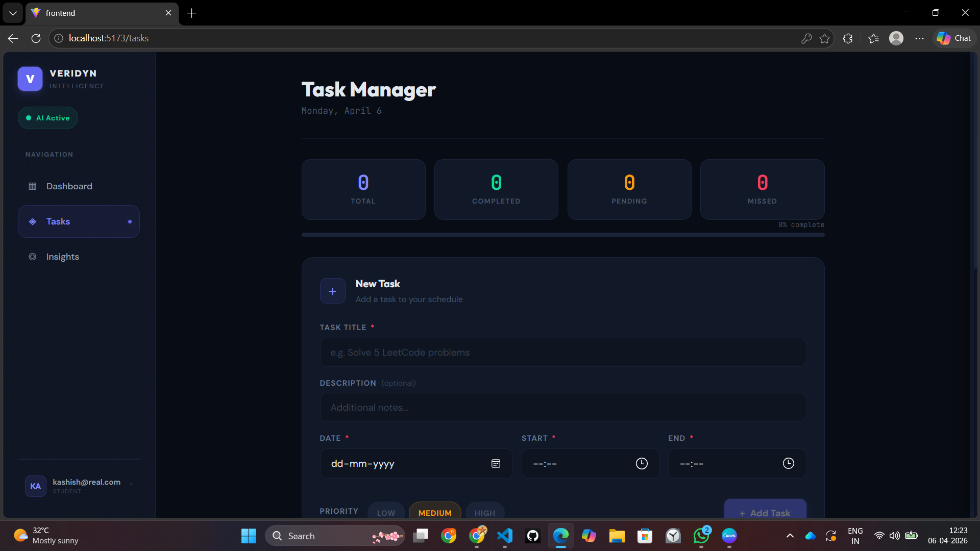Click the End time input field
980x551 pixels.
(x=737, y=464)
